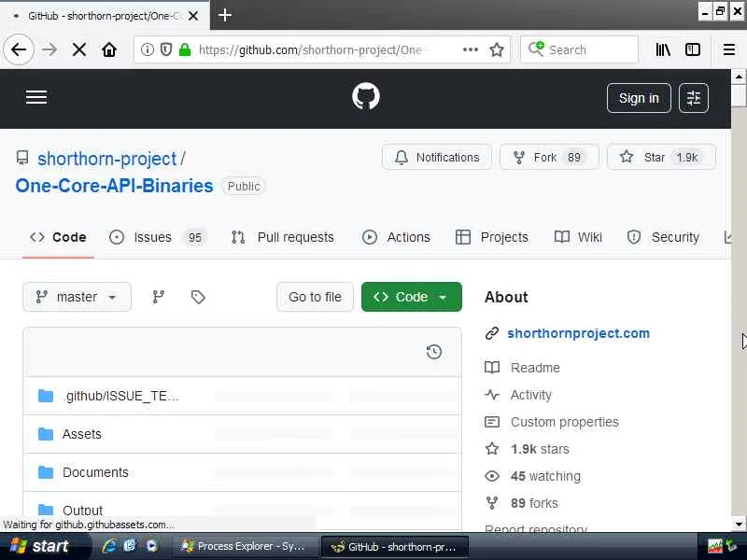Open the Security tab

point(663,237)
